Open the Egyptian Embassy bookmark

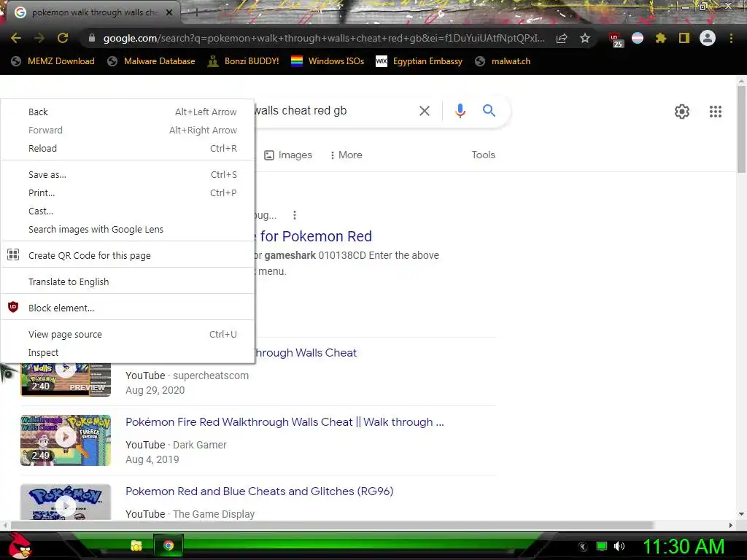[419, 61]
